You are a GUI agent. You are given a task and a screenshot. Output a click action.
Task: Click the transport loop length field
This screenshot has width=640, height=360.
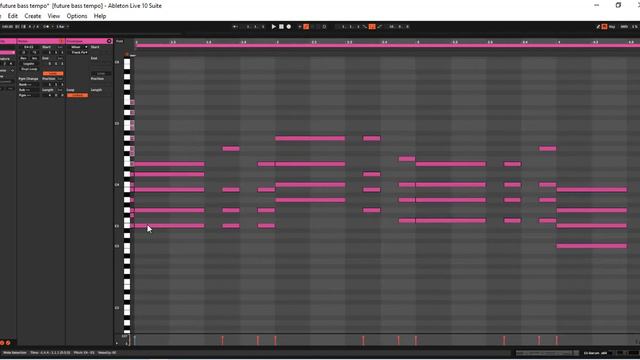[x=399, y=27]
